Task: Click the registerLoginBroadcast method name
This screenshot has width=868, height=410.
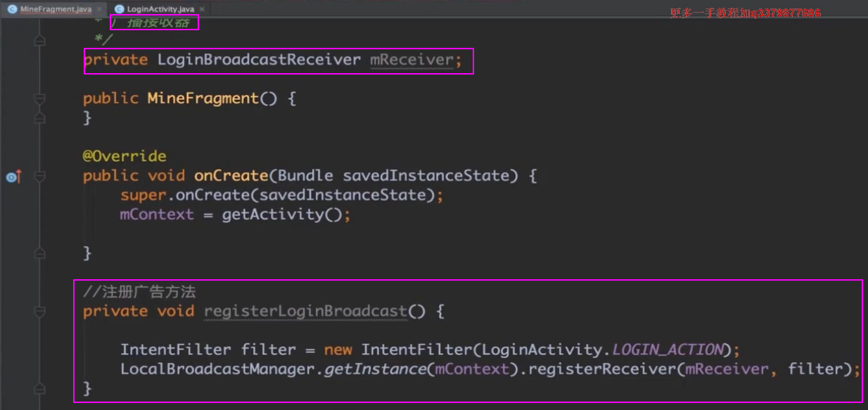Action: click(x=305, y=312)
